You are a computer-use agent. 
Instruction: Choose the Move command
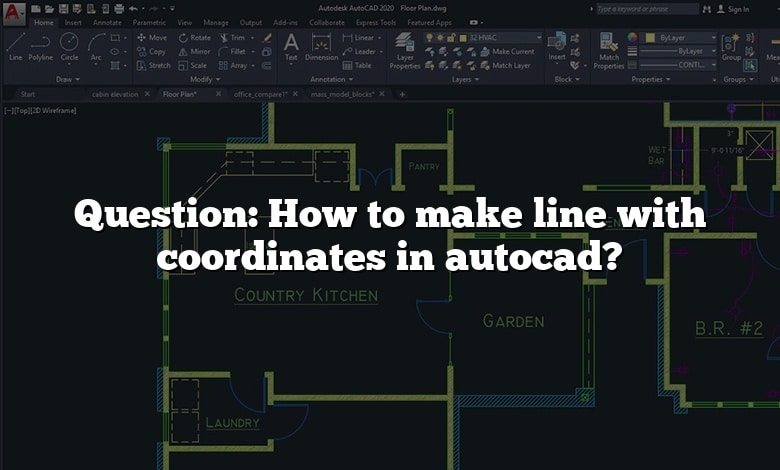coord(152,37)
